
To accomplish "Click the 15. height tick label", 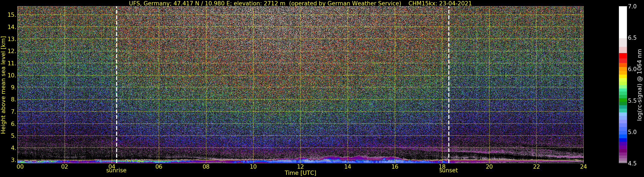I will pyautogui.click(x=12, y=15).
